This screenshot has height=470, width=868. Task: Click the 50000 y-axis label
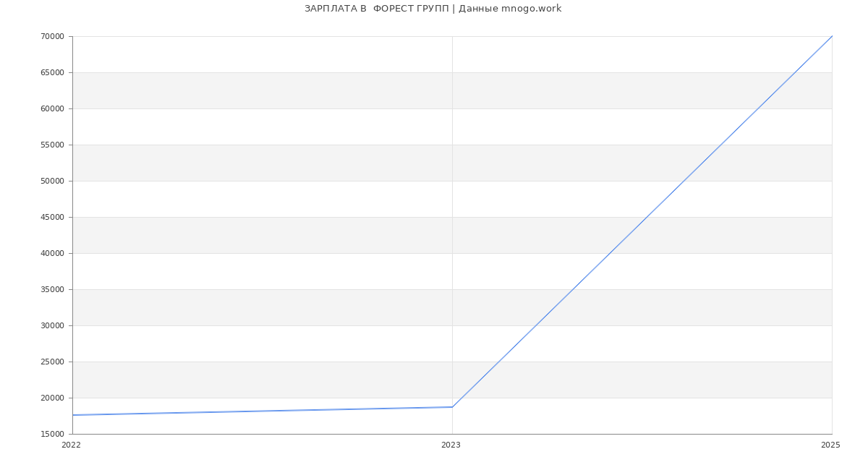click(x=52, y=181)
